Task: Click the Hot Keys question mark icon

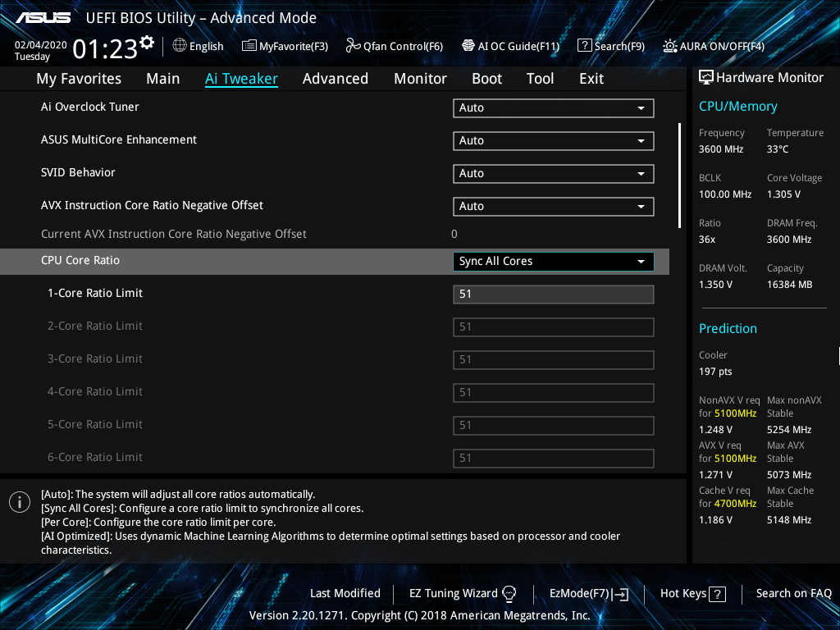Action: pyautogui.click(x=717, y=594)
